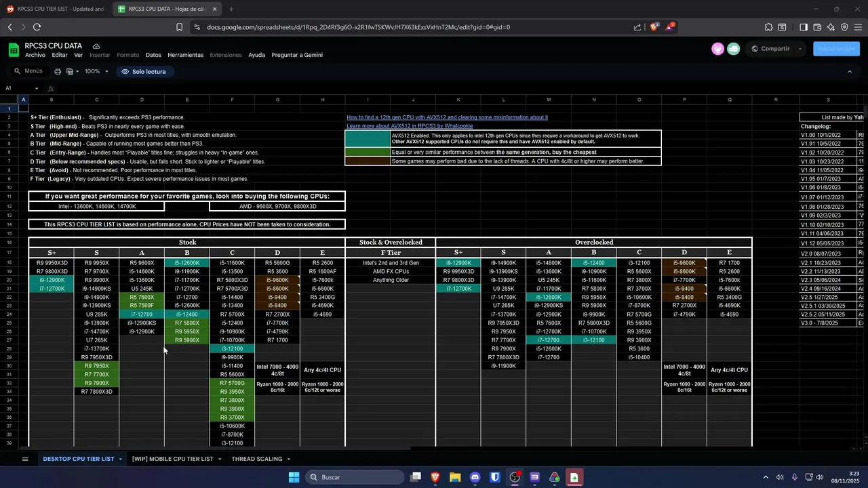The height and width of the screenshot is (488, 868).
Task: Expand the DESKTOP CPU TIER LIST sheet menu arrow
Action: coord(121,459)
